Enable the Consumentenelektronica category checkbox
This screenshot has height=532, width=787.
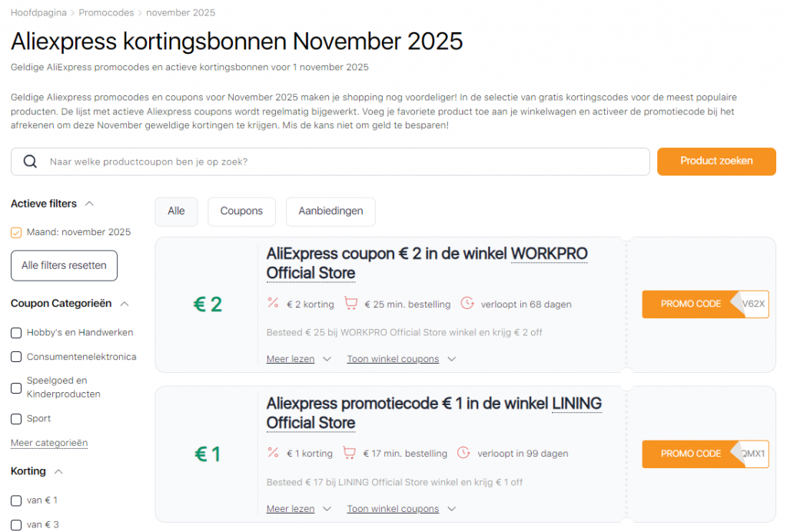point(16,357)
